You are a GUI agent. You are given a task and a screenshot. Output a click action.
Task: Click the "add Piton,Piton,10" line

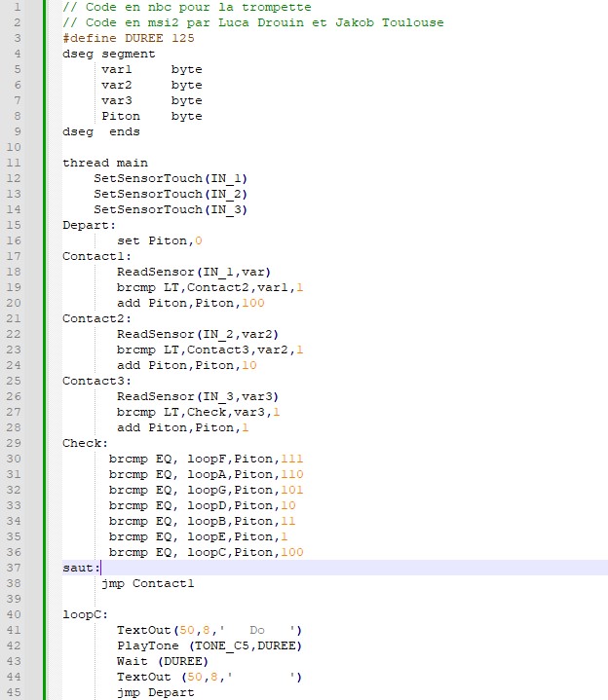pos(187,366)
